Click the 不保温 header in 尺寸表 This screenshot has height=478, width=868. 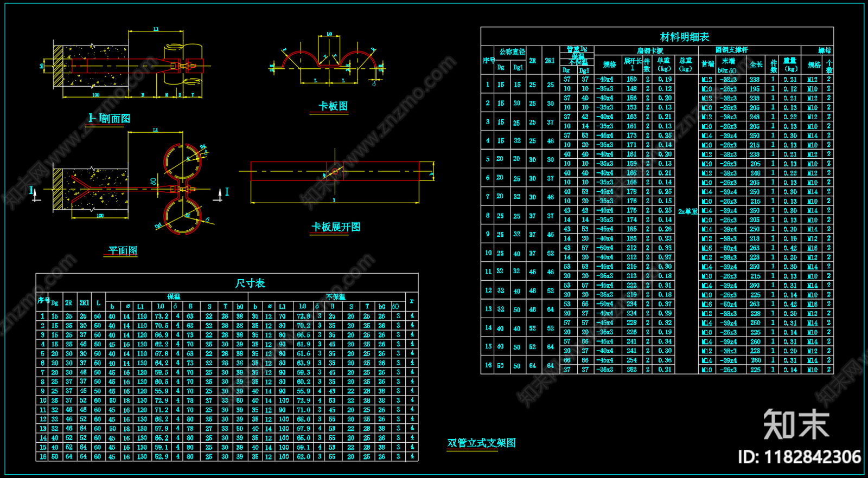pyautogui.click(x=335, y=296)
